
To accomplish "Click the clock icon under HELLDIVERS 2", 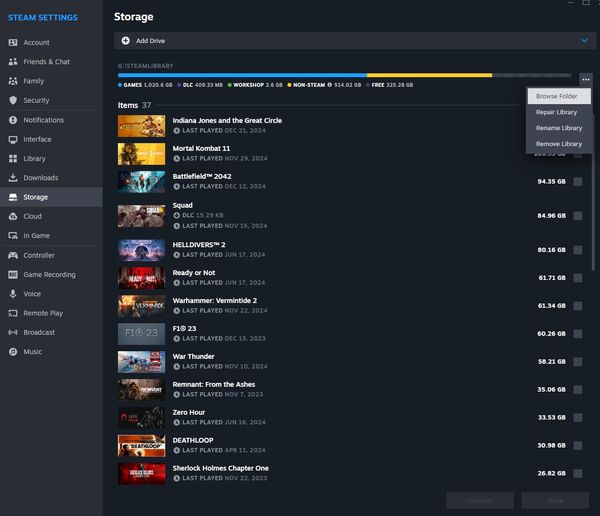I will (x=176, y=255).
